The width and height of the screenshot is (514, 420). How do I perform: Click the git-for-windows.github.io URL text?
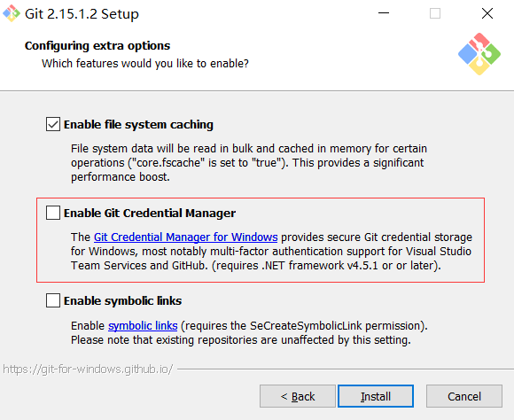88,369
